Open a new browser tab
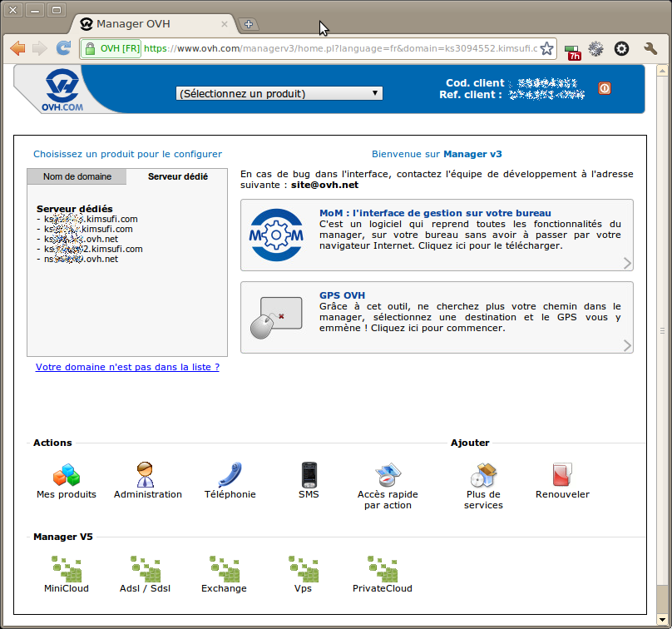672x629 pixels. (x=248, y=24)
